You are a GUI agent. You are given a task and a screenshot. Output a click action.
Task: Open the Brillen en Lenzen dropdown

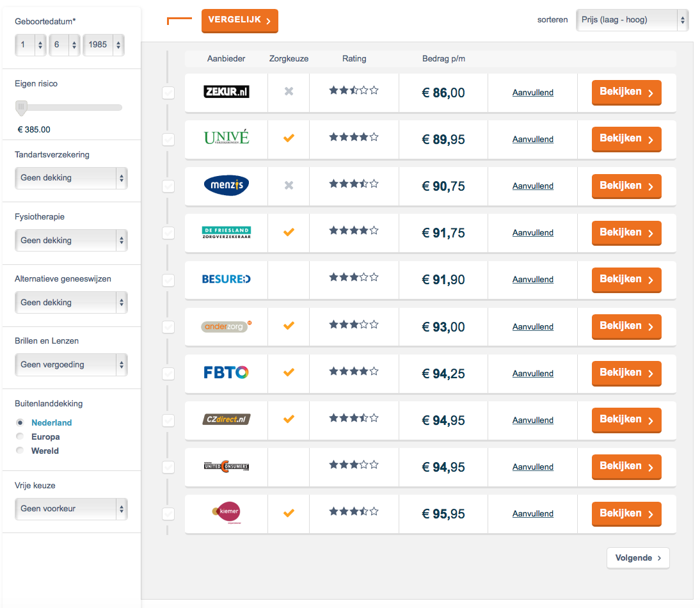(71, 364)
